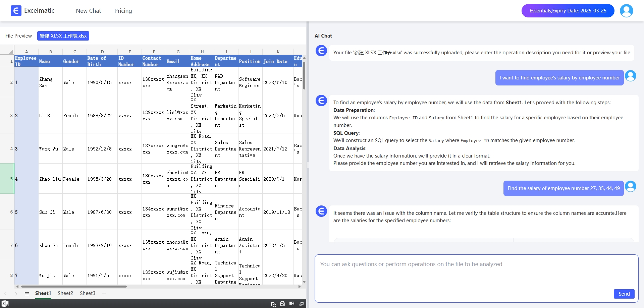Click the Essentials expiry date badge
This screenshot has width=644, height=308.
click(x=568, y=11)
